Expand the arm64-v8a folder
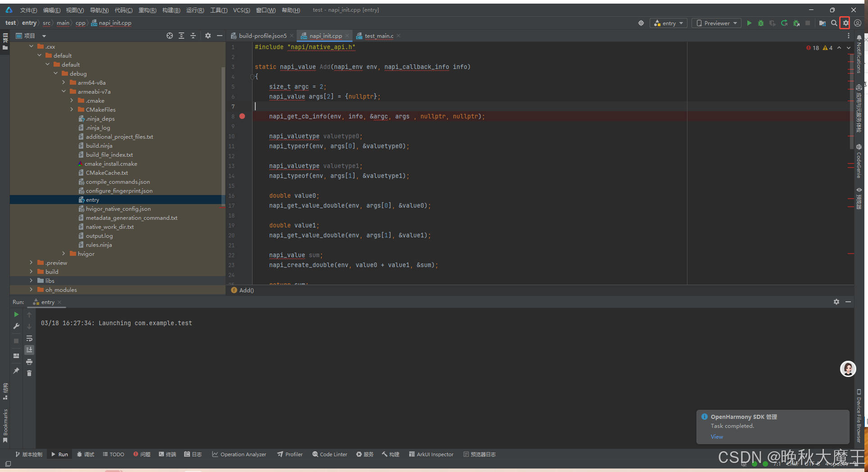 pos(63,82)
